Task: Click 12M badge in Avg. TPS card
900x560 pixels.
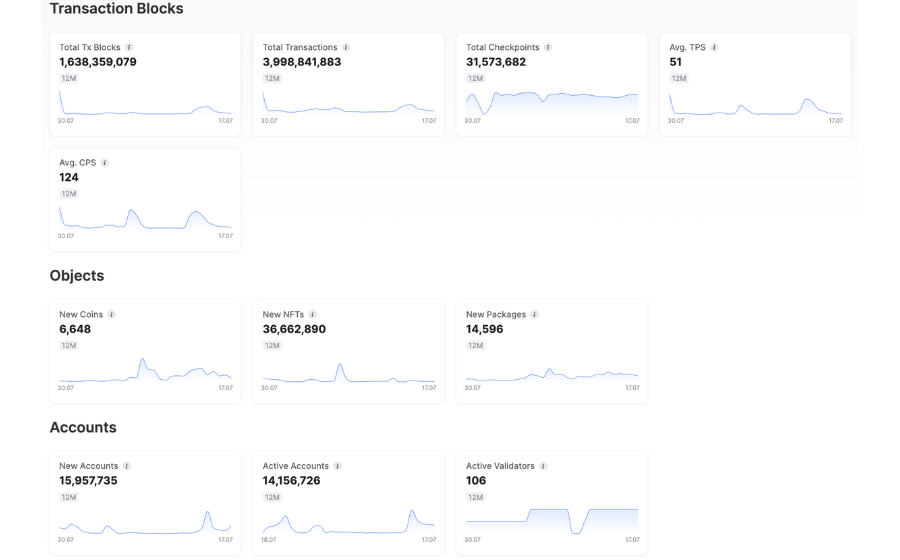Action: coord(679,79)
